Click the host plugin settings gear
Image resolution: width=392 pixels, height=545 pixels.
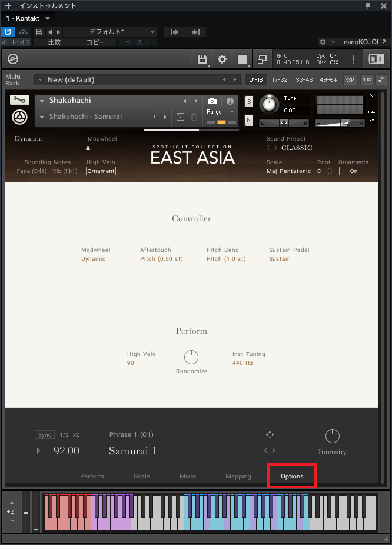(323, 42)
